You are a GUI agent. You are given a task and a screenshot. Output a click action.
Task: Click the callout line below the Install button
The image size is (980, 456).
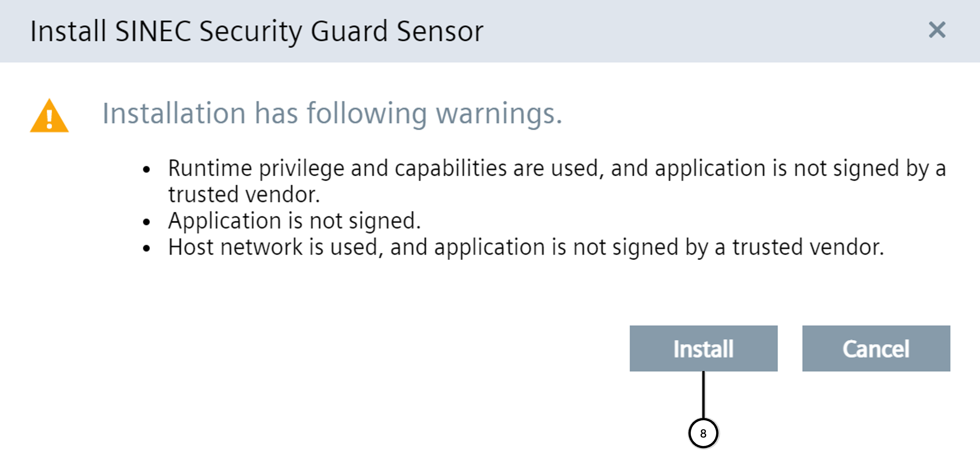703,394
